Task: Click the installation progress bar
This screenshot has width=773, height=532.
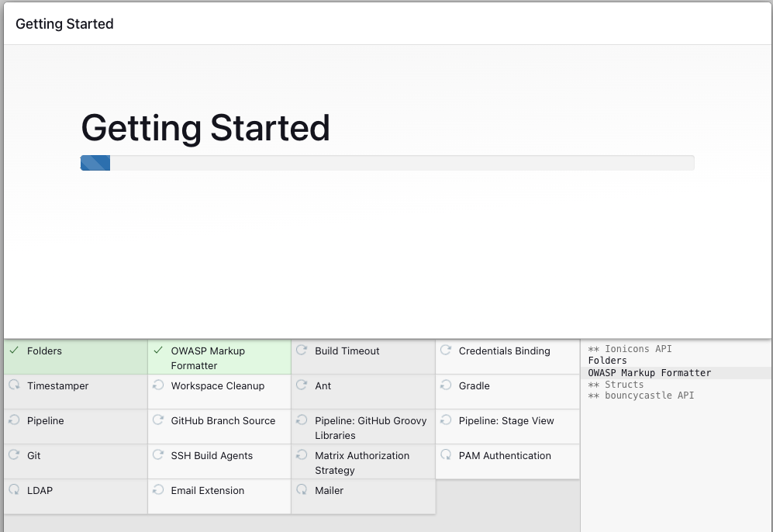Action: (x=387, y=163)
